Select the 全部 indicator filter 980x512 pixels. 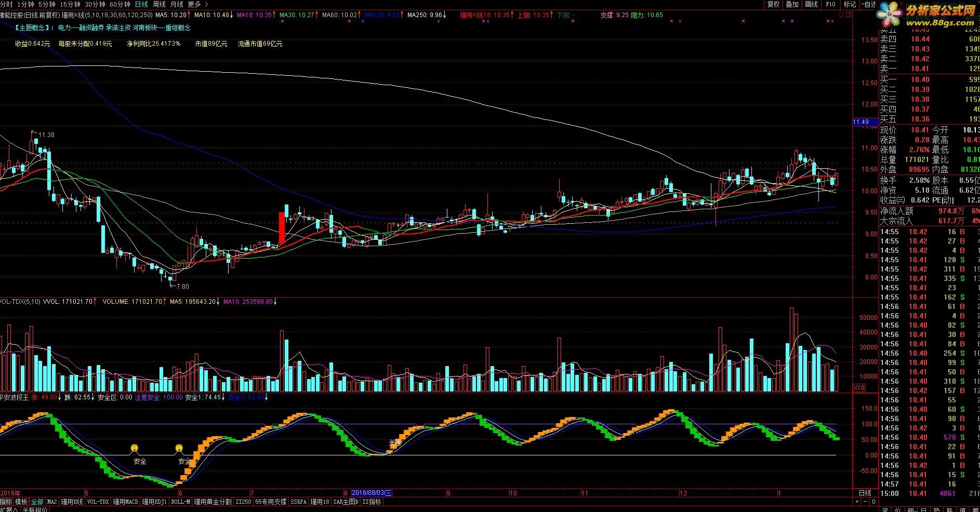coord(37,502)
